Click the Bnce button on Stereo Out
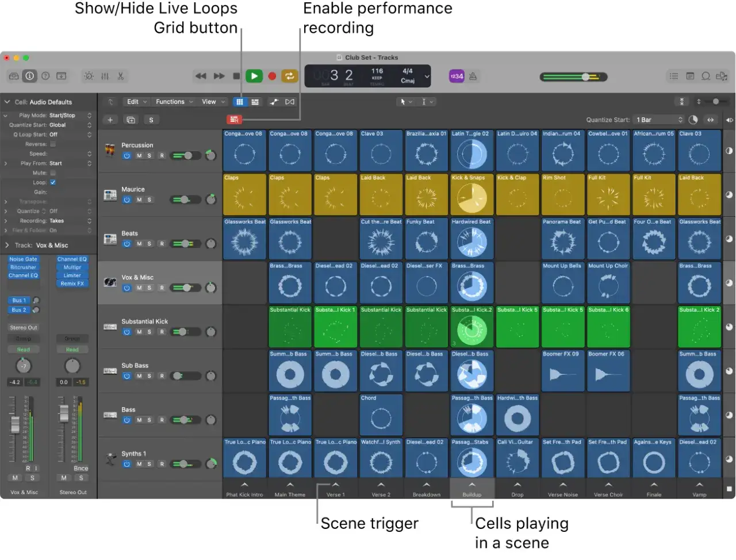Screen dimensions: 736x560 [81, 469]
